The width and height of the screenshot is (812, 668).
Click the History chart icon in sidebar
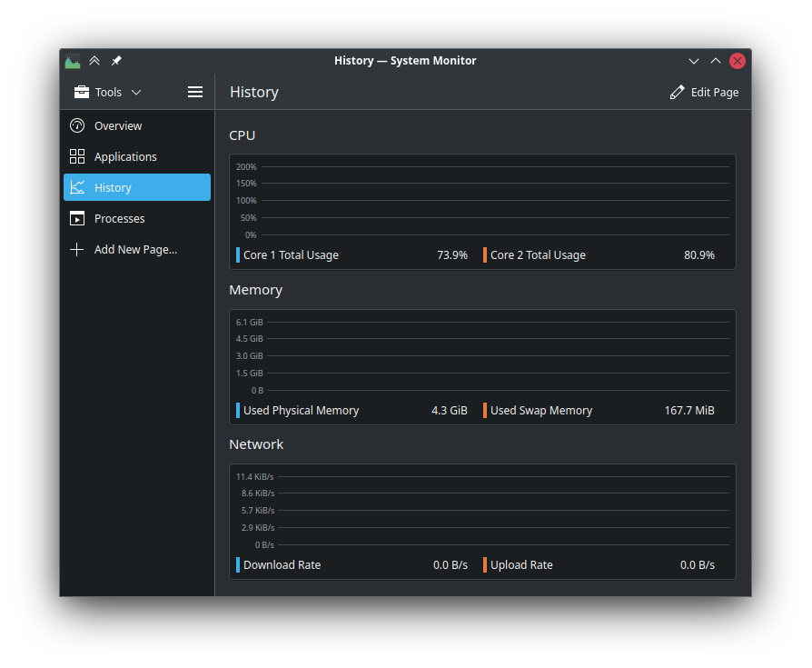[x=77, y=187]
